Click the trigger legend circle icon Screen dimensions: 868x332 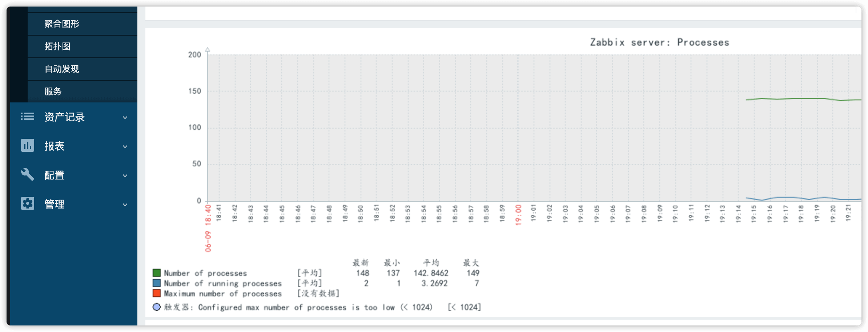pyautogui.click(x=157, y=307)
